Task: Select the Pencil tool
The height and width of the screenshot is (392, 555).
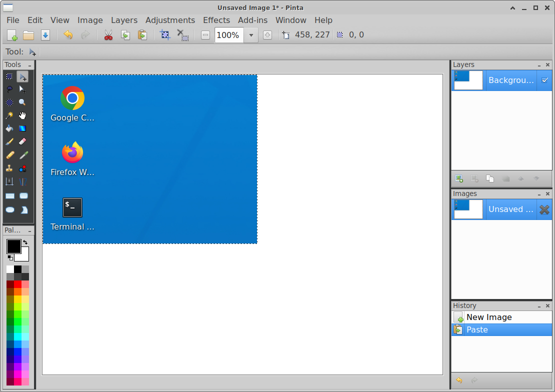Action: (x=9, y=155)
